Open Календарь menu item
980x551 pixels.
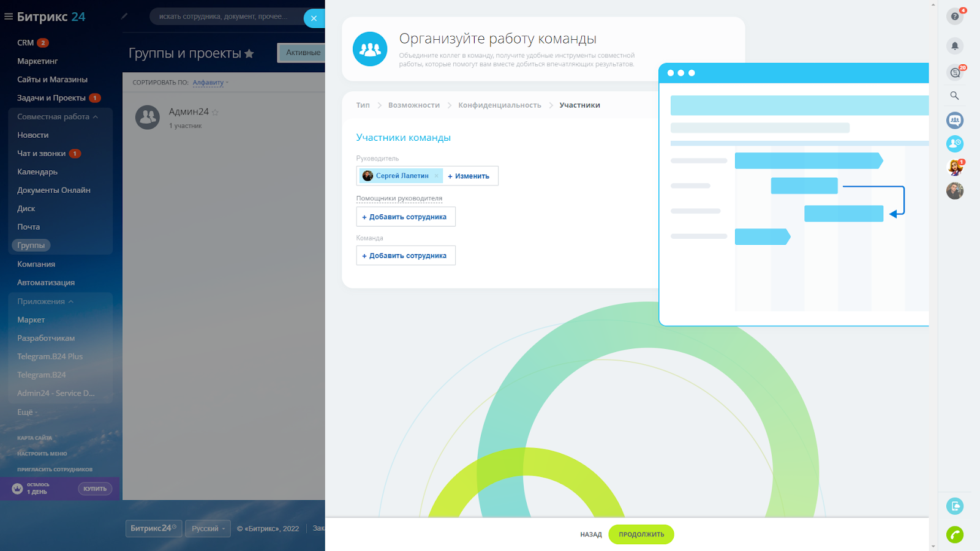tap(37, 172)
